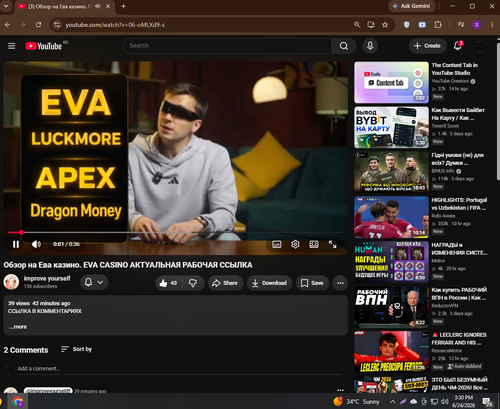Open the taskbar volume icon

tap(444, 401)
